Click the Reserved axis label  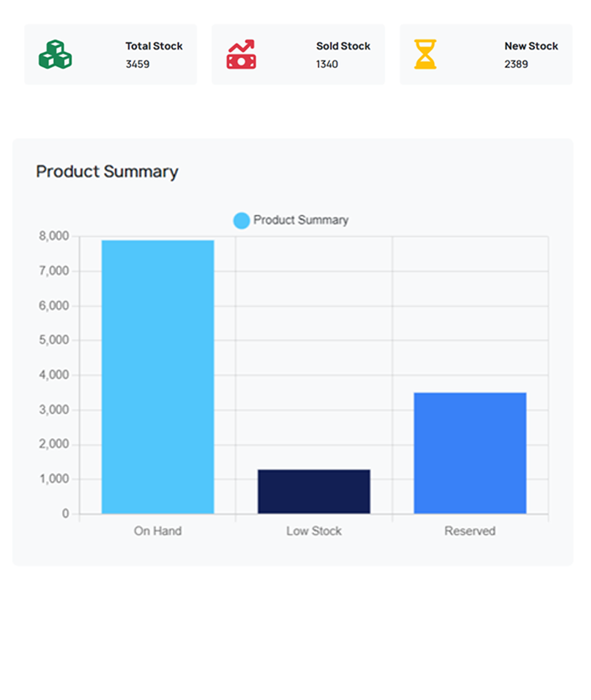(470, 531)
